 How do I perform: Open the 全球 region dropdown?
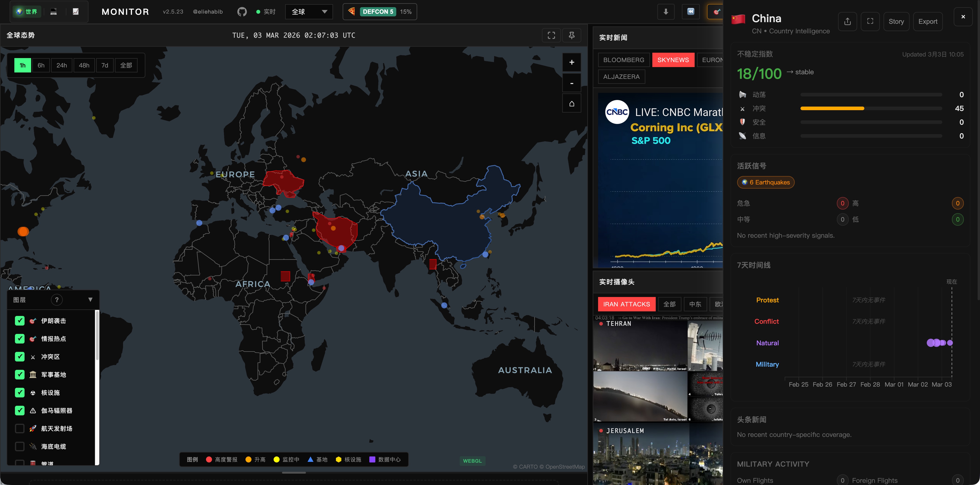point(309,12)
